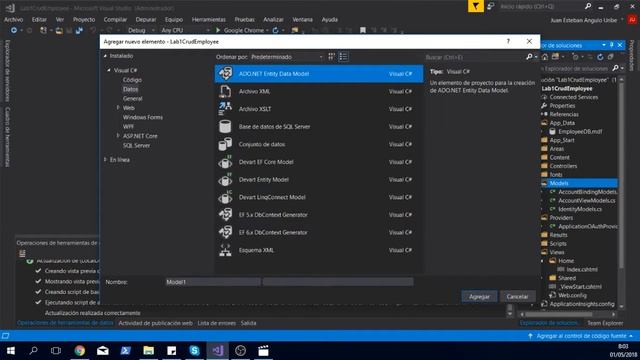Collapse the Visual C# tree node
Viewport: 640px width, 360px height.
click(109, 70)
